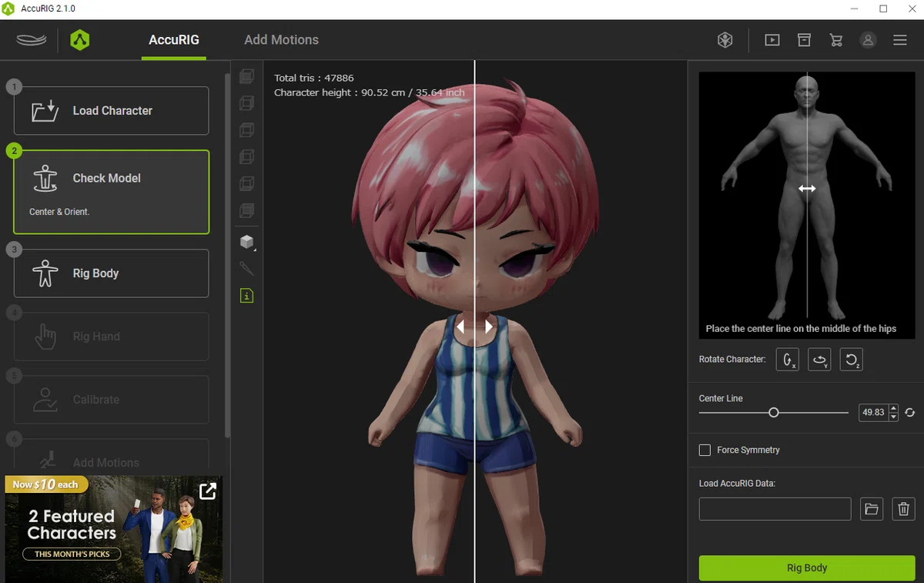924x583 pixels.
Task: Open the shaded cube render mode dropdown
Action: [x=246, y=242]
